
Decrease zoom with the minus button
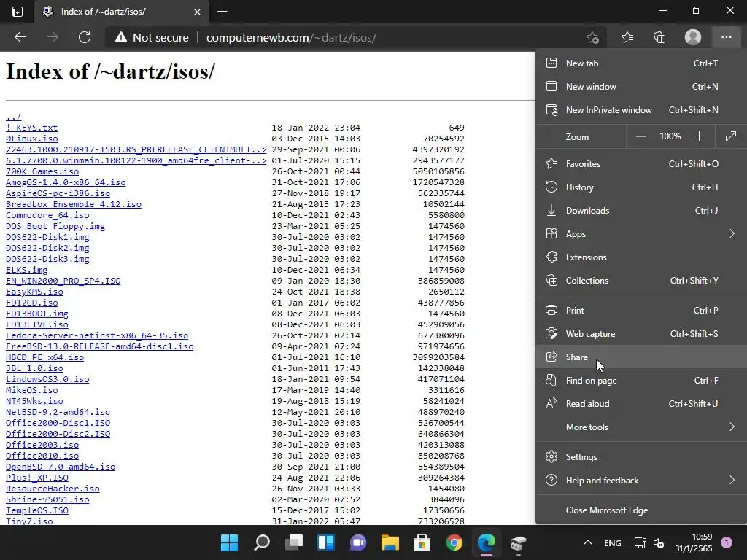(640, 136)
